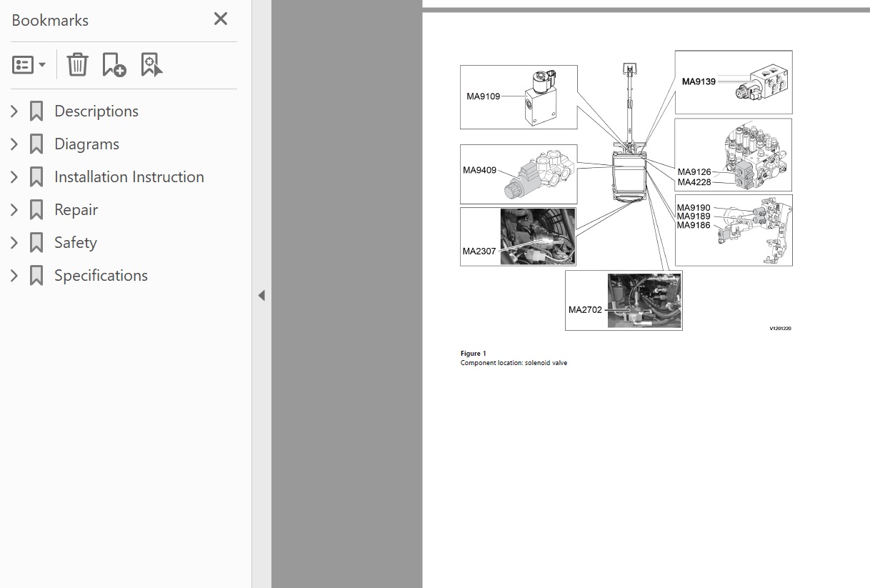Click the bookmark icon next to Repair
The image size is (870, 588).
click(36, 210)
